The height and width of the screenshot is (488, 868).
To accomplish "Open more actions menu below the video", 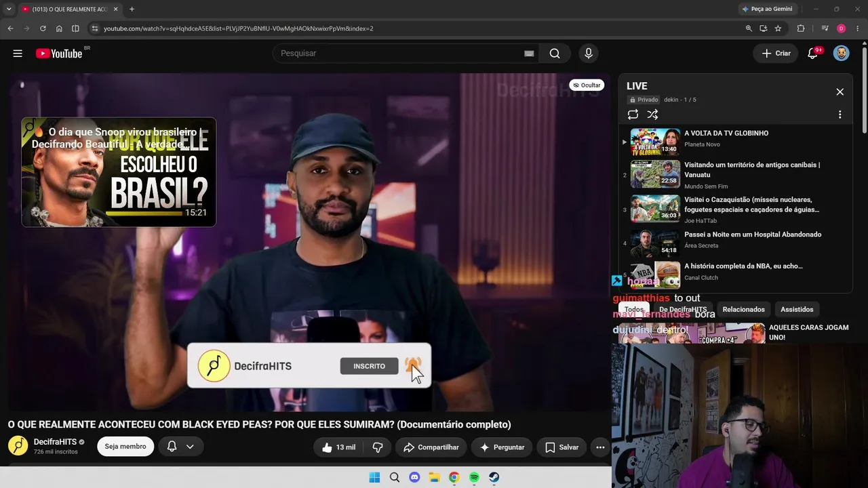I will (600, 447).
